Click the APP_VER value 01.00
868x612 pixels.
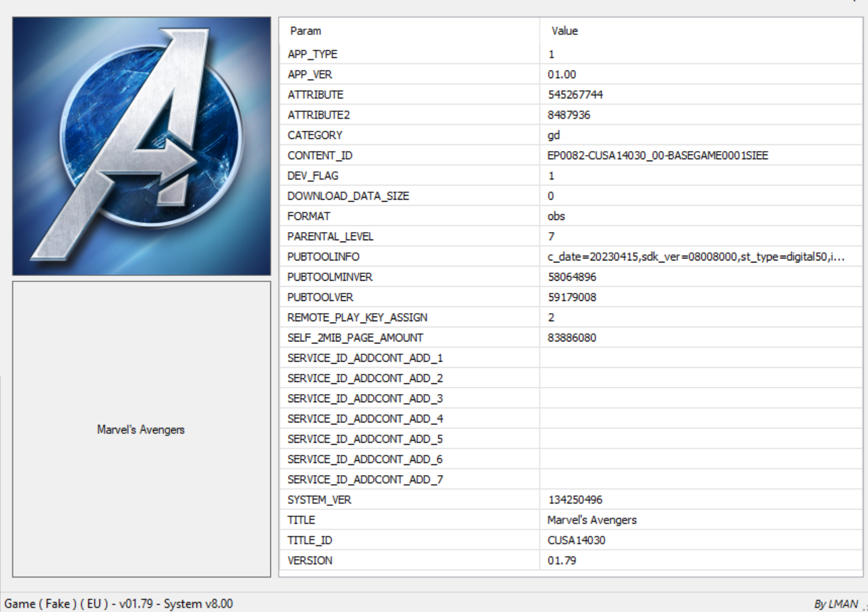562,75
